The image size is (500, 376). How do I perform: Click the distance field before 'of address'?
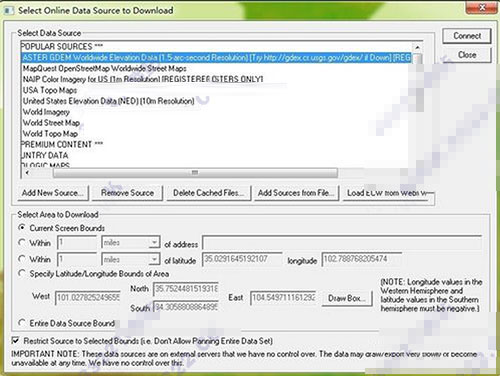click(77, 243)
